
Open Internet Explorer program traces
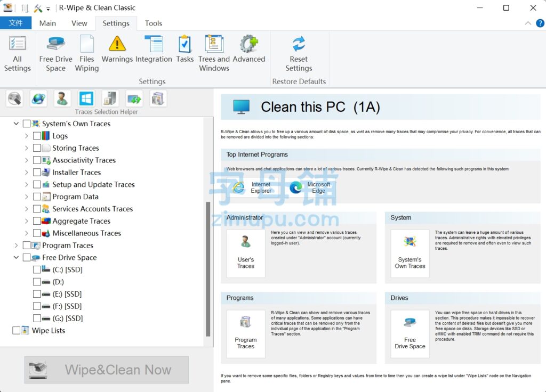point(253,187)
